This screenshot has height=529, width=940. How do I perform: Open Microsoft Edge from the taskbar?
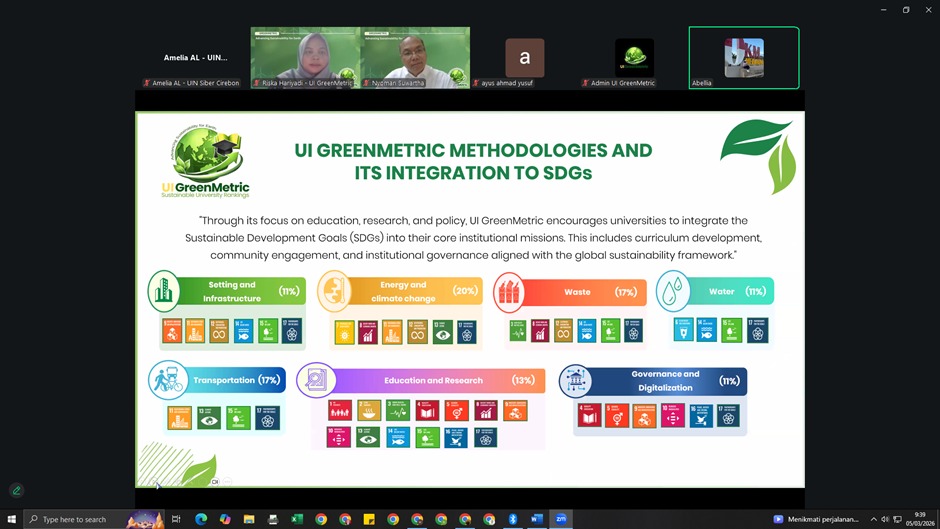[x=200, y=519]
